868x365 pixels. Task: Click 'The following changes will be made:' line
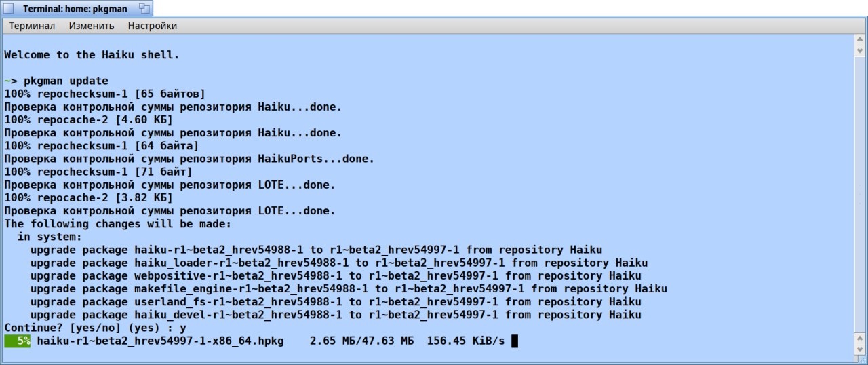pyautogui.click(x=118, y=224)
